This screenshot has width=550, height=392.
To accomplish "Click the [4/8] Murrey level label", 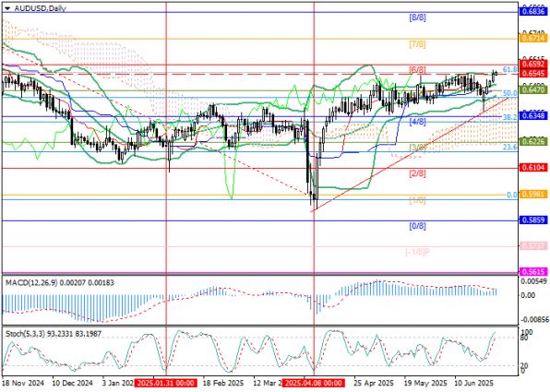I will [x=417, y=122].
